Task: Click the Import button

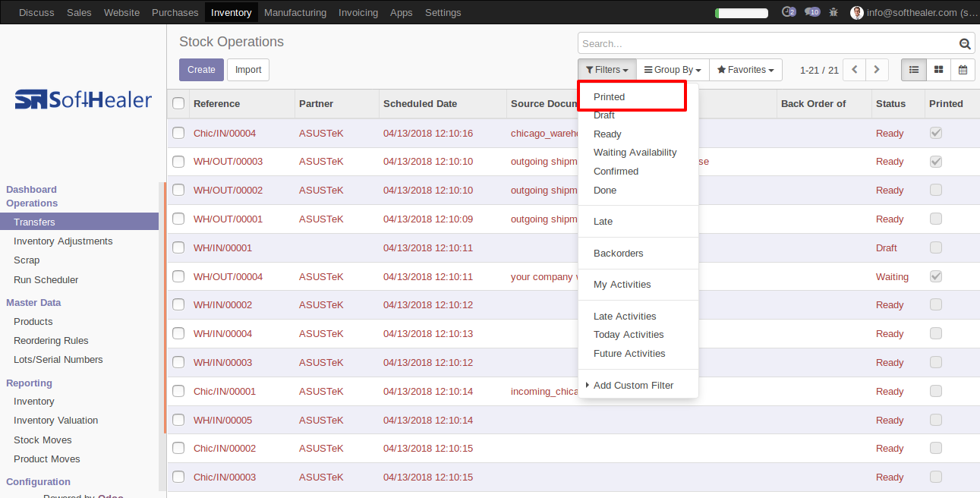Action: pyautogui.click(x=248, y=70)
